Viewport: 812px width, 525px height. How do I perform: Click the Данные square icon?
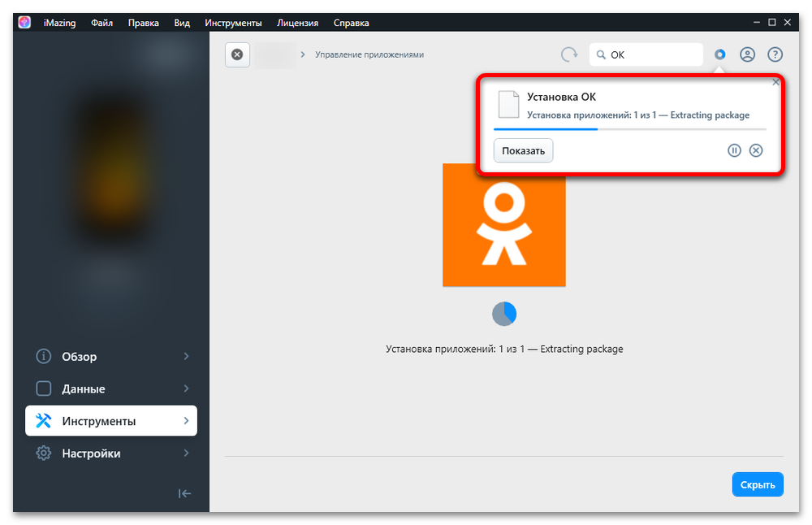tap(44, 388)
